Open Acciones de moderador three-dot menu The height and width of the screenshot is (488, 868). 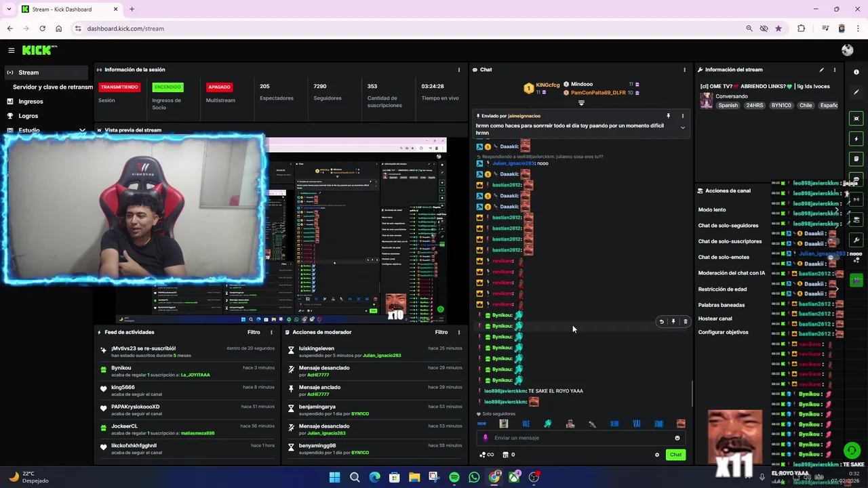(458, 332)
